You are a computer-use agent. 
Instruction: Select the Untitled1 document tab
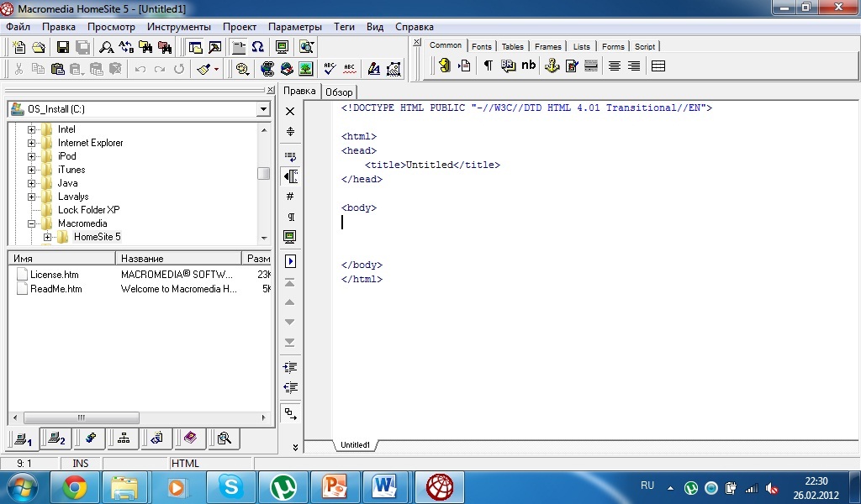(356, 444)
